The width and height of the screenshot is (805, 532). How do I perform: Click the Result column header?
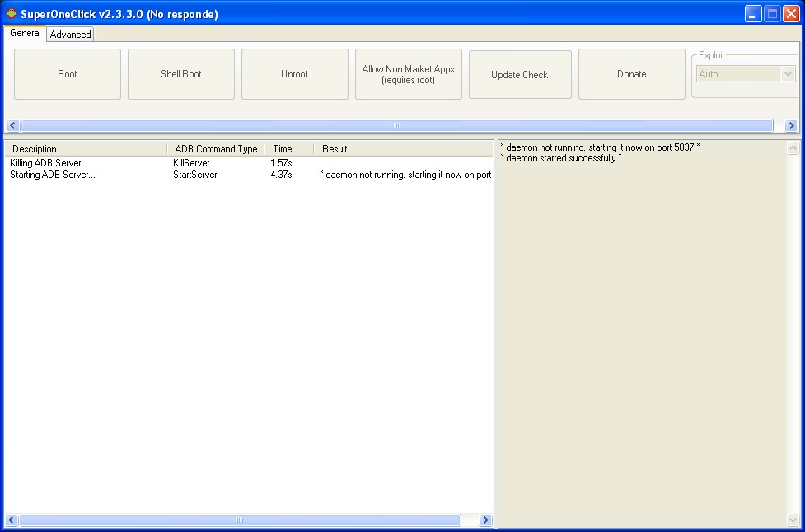click(x=403, y=149)
